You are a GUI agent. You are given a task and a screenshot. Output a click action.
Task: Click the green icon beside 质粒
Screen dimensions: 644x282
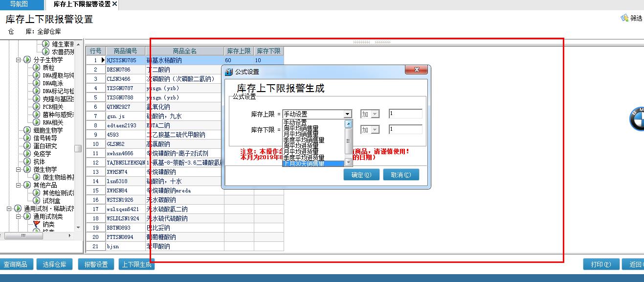click(x=36, y=68)
